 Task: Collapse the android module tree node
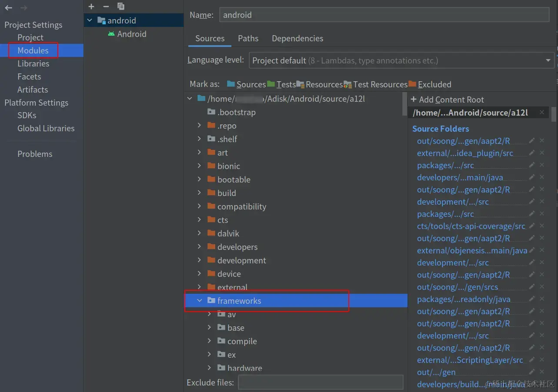(90, 20)
